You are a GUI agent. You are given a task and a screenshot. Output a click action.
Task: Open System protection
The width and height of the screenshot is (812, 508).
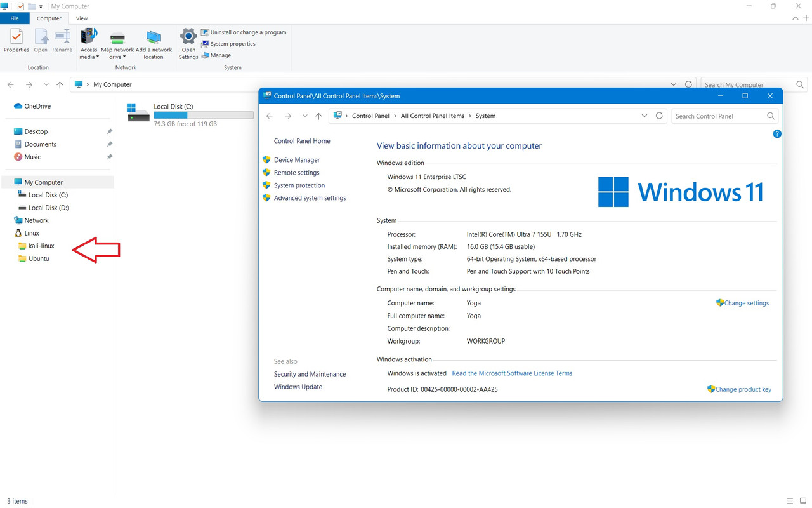coord(299,185)
